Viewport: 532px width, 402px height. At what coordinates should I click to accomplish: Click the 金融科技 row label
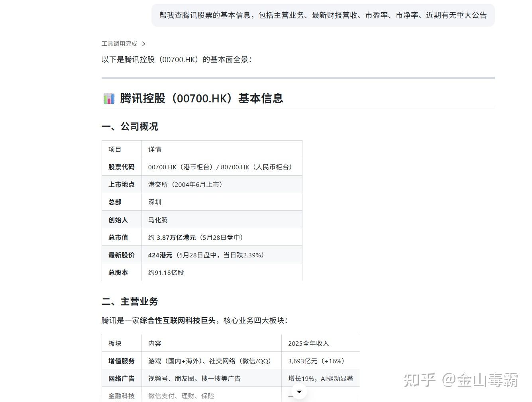pos(122,396)
